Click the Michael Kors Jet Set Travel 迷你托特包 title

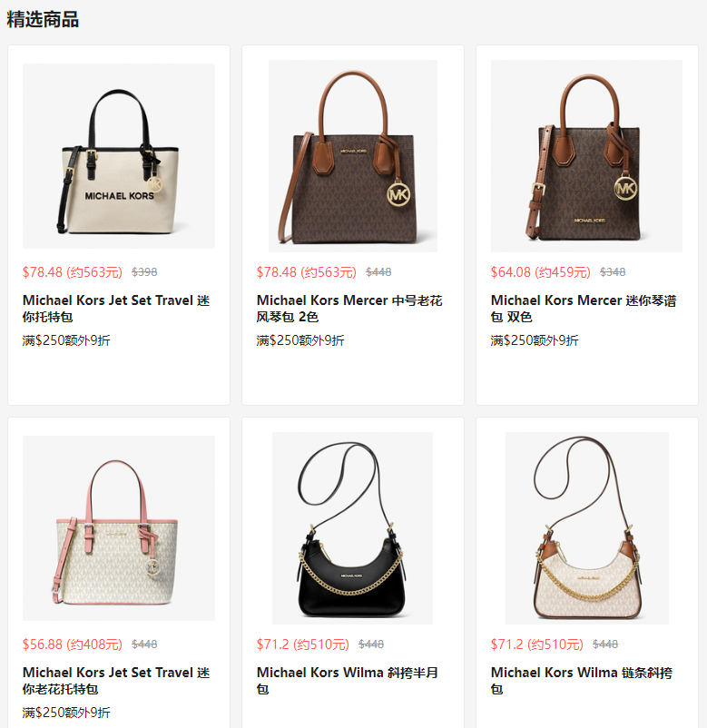[x=116, y=309]
